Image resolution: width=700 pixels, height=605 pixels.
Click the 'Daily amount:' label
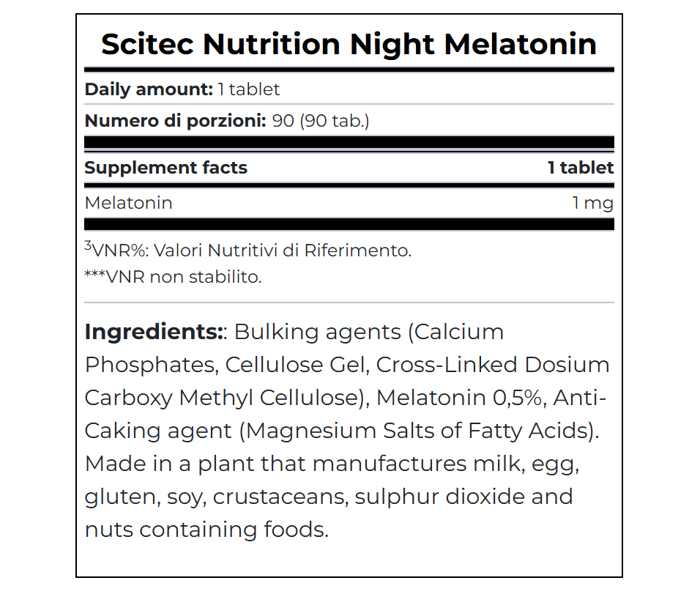click(149, 89)
